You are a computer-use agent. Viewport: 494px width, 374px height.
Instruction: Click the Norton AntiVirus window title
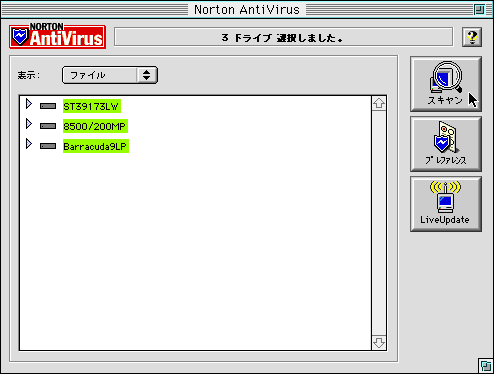click(x=247, y=10)
